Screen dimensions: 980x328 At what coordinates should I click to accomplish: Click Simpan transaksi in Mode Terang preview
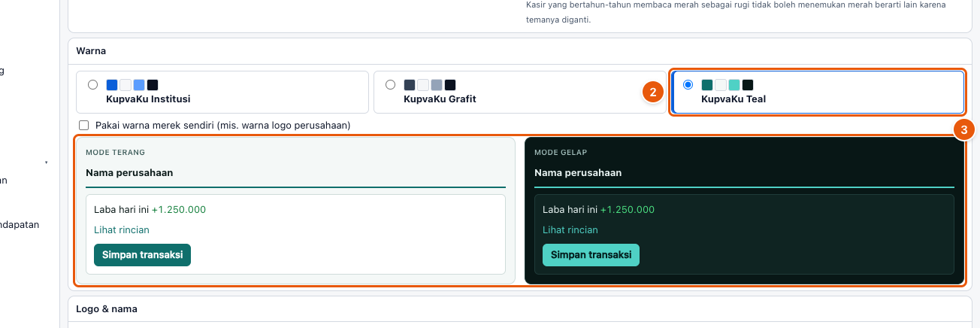[x=143, y=255]
